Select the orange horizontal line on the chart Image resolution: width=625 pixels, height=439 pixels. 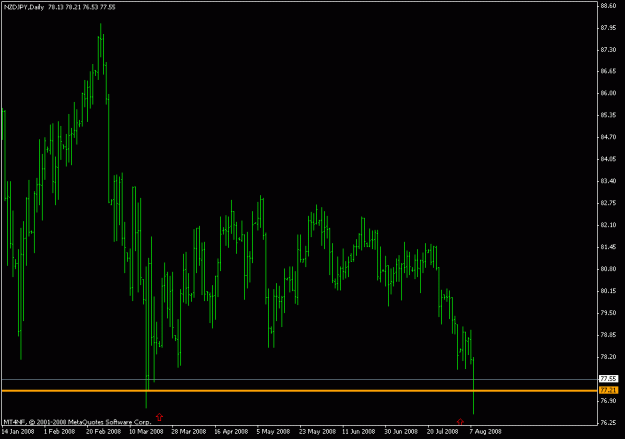click(x=300, y=390)
